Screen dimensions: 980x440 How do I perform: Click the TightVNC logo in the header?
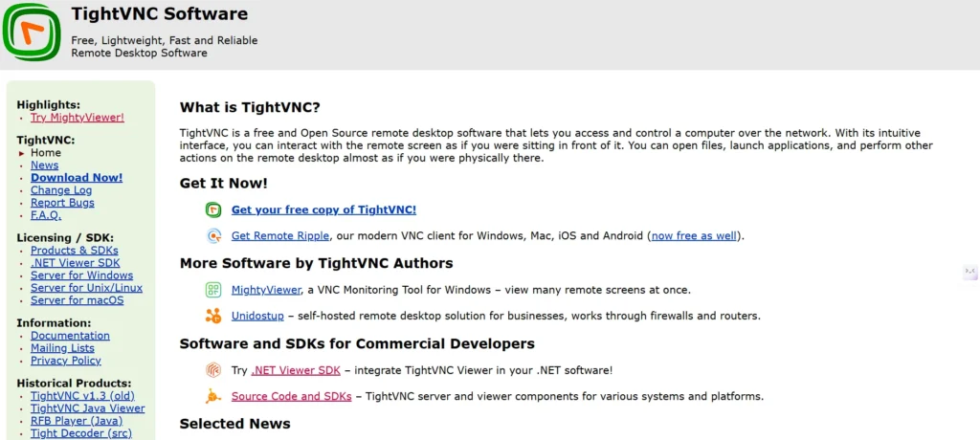[32, 32]
